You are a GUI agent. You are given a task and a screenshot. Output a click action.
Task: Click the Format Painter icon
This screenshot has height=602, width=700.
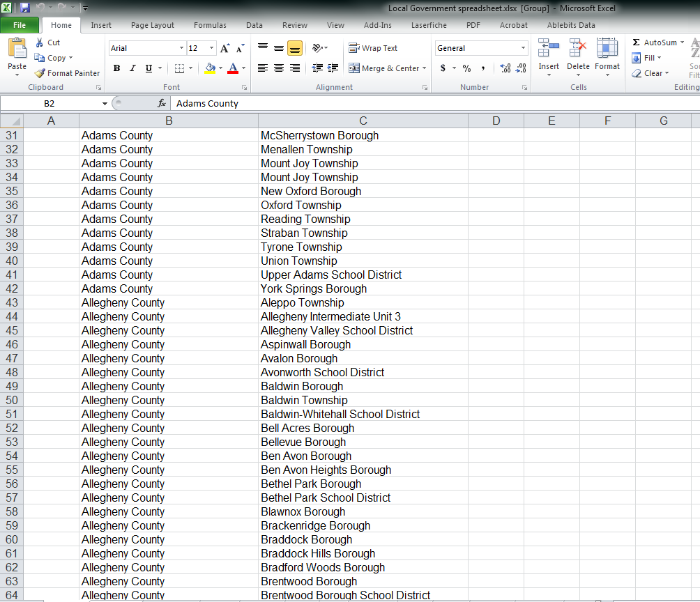click(x=40, y=73)
